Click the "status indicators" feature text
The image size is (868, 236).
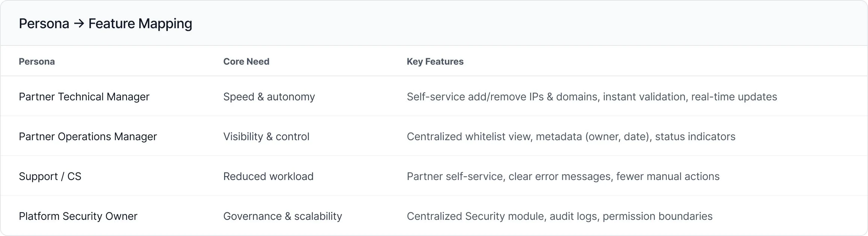[x=695, y=137]
